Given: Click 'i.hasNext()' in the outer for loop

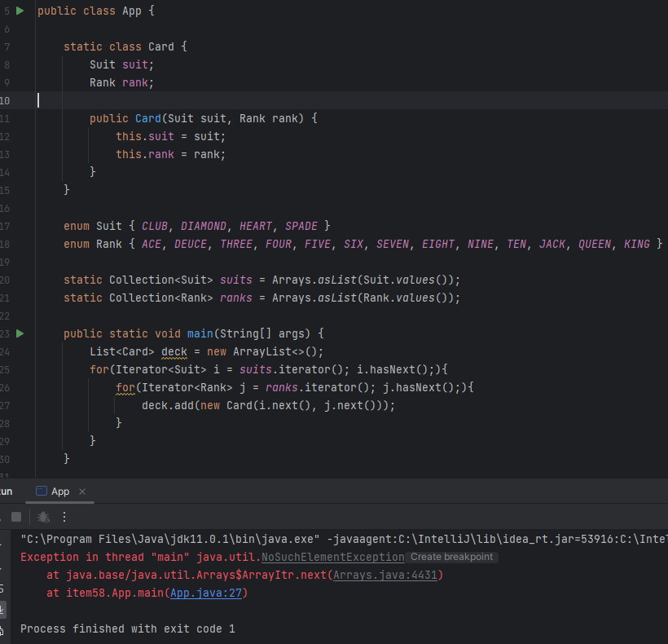Looking at the screenshot, I should click(393, 369).
